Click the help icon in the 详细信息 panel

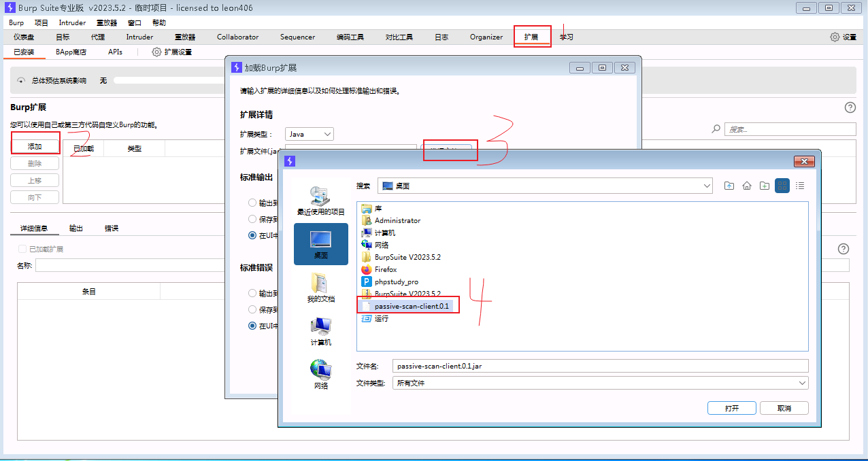tap(844, 249)
